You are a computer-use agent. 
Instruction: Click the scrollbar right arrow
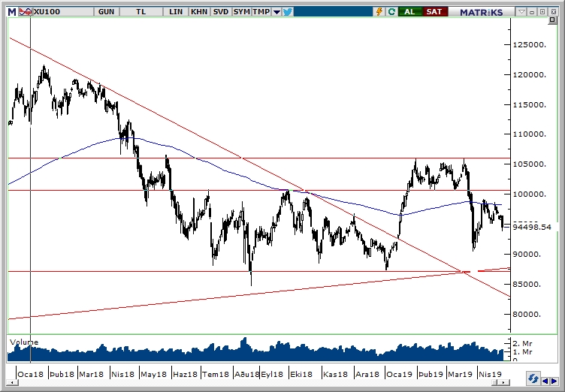505,382
